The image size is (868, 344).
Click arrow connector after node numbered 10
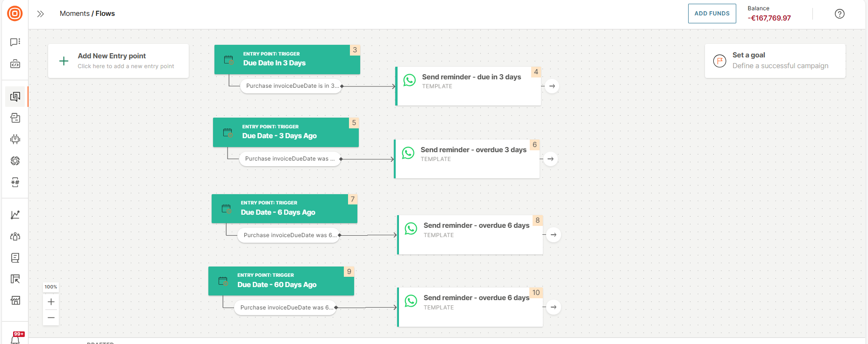click(x=554, y=307)
